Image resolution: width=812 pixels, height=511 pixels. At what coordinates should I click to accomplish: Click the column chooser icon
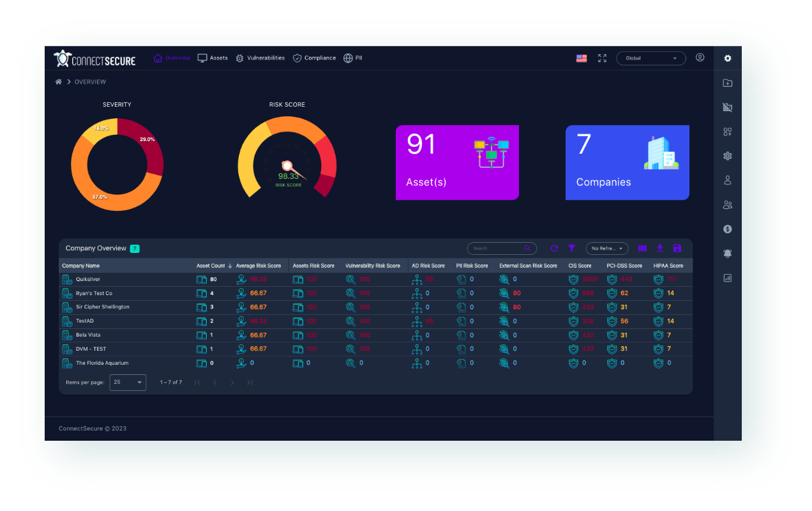[642, 248]
